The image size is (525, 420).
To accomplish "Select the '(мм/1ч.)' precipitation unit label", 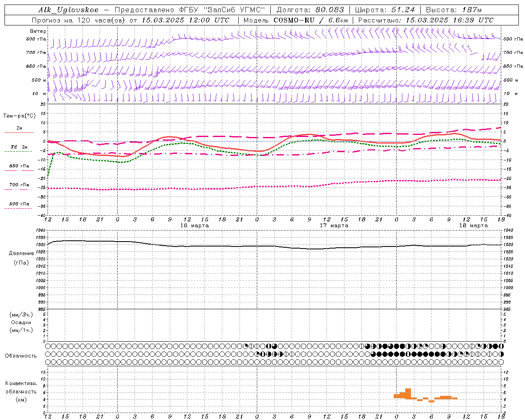I will click(x=21, y=330).
